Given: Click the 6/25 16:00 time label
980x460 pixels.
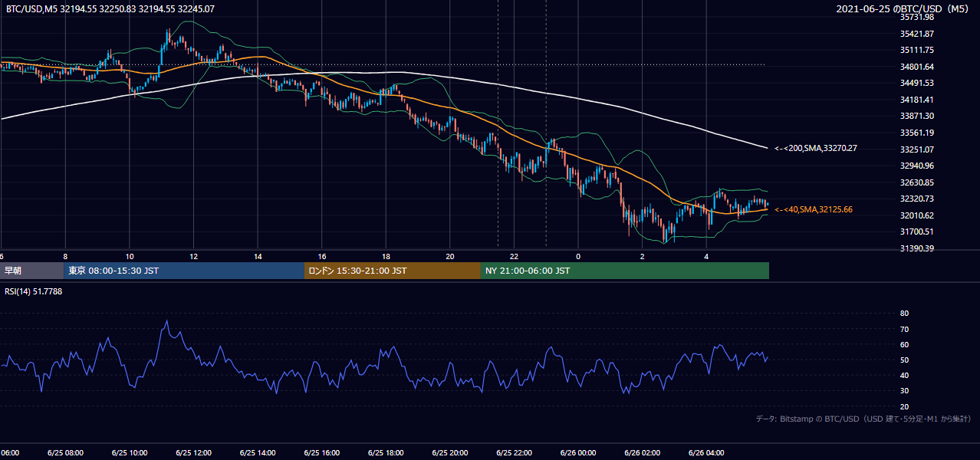Looking at the screenshot, I should coord(321,453).
